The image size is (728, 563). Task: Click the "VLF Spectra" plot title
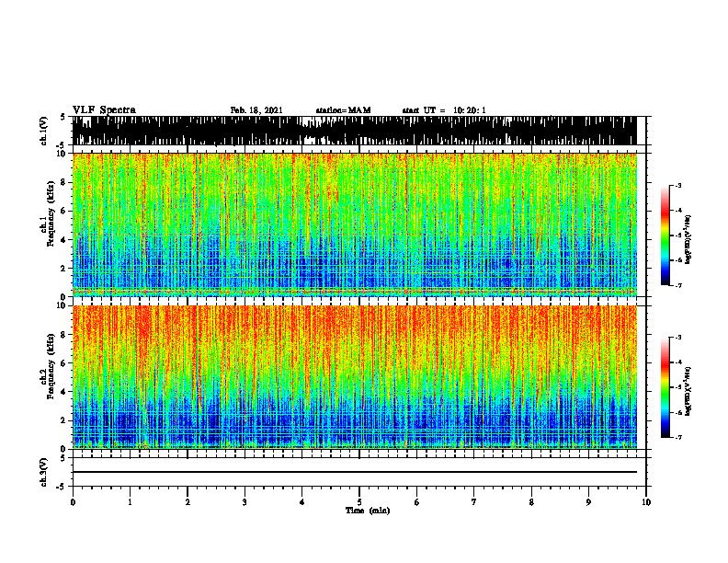click(104, 110)
